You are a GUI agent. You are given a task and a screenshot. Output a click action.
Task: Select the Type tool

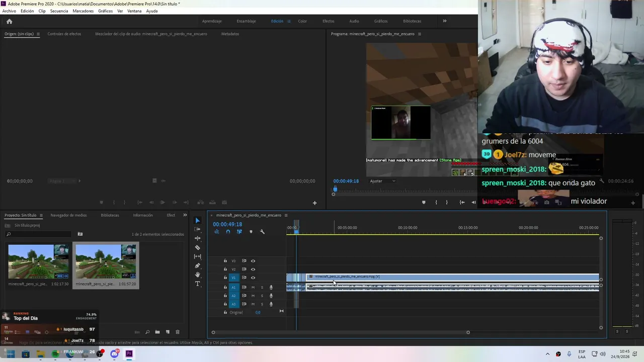coord(197,284)
